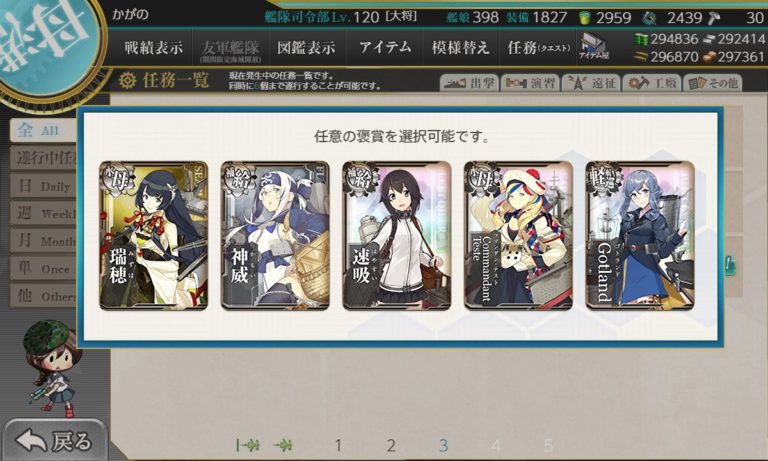This screenshot has width=768, height=461.
Task: Open the 模様替え menu
Action: 460,48
